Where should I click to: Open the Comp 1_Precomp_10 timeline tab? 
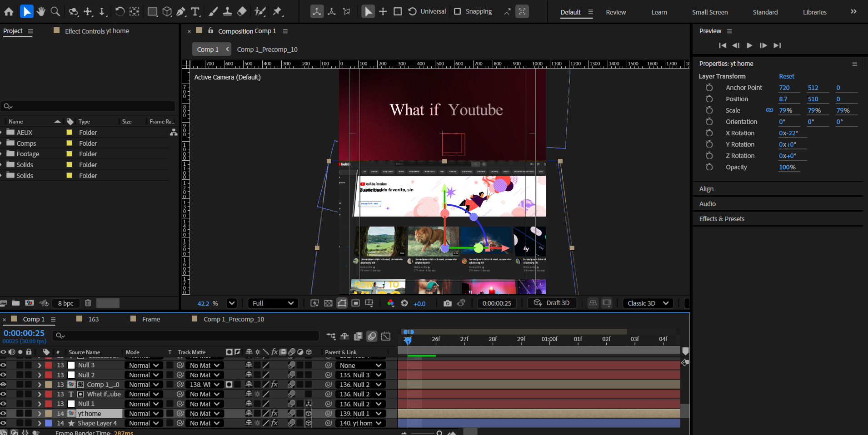[x=234, y=319]
